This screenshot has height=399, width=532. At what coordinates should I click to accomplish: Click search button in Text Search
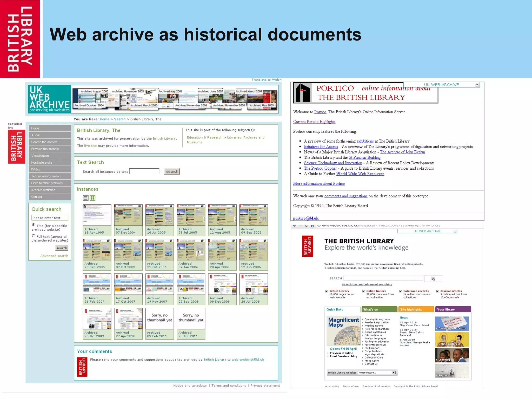(x=172, y=171)
